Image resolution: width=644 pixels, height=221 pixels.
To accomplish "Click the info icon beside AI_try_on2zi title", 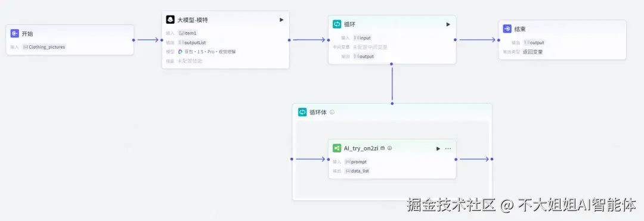I will click(390, 148).
